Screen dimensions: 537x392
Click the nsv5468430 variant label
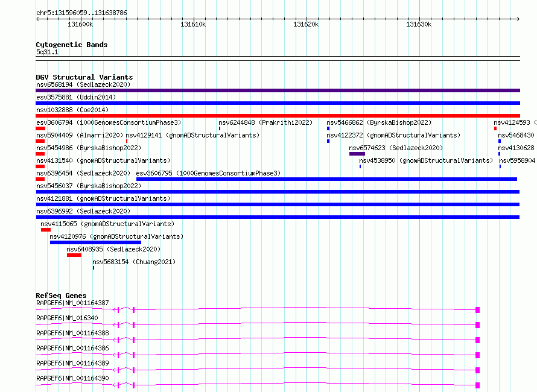pos(516,135)
